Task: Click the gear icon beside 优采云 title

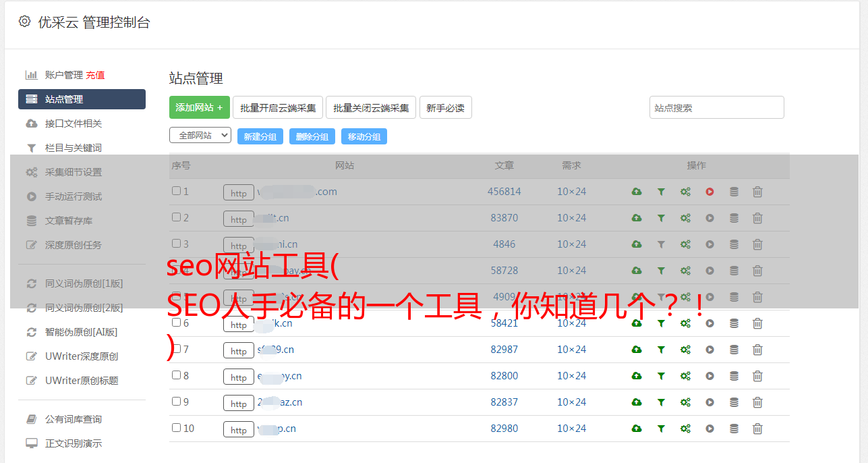Action: [x=25, y=22]
